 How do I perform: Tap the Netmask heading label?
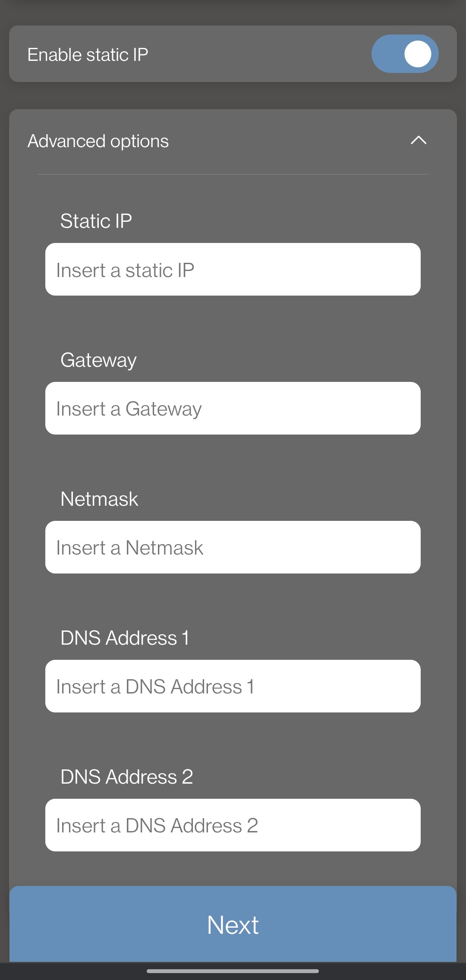click(x=99, y=499)
